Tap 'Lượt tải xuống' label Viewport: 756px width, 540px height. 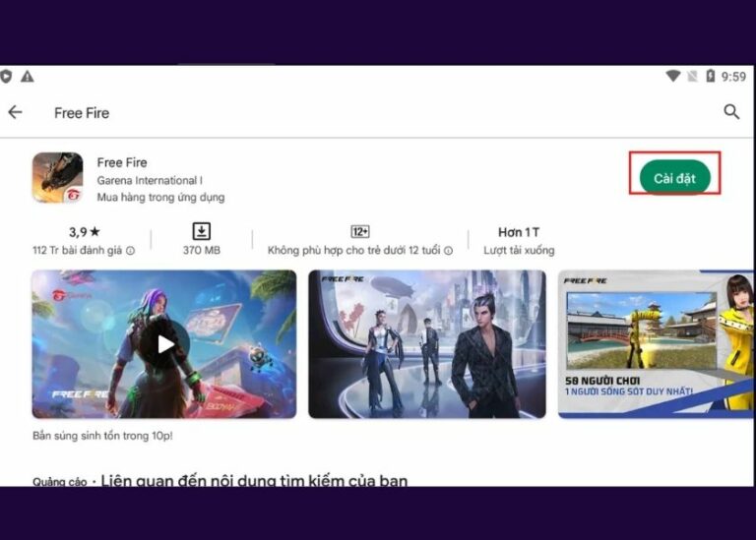coord(519,251)
